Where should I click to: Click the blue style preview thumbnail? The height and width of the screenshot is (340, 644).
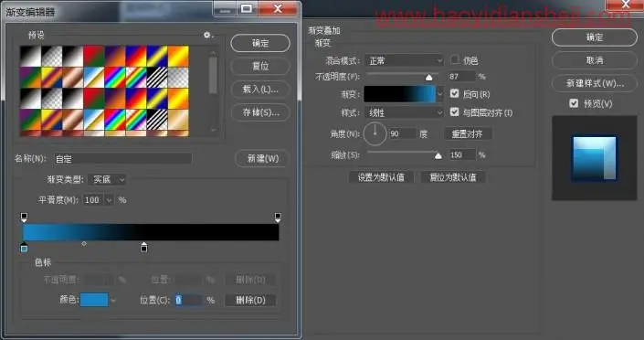[595, 158]
